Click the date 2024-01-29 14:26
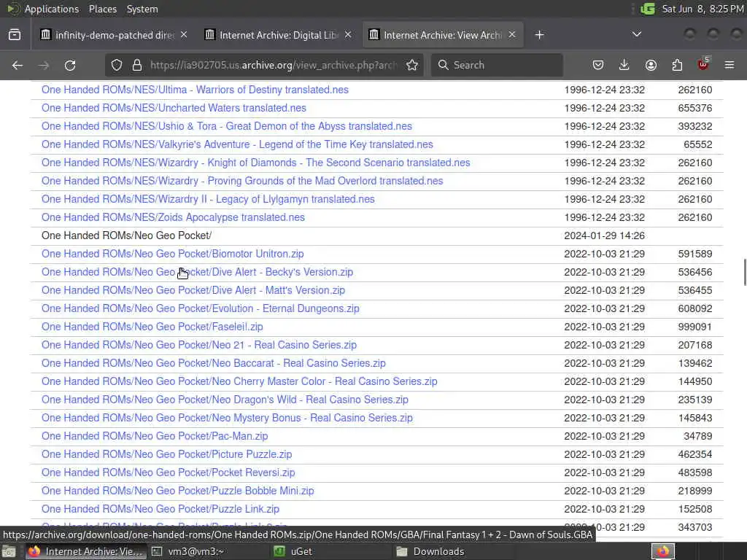The height and width of the screenshot is (560, 747). tap(605, 236)
